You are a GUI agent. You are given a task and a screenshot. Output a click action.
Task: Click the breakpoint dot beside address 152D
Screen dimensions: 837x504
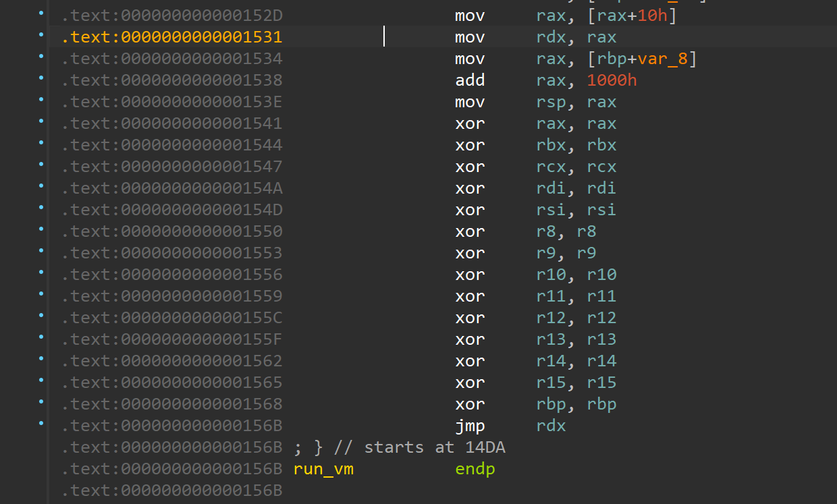pos(42,13)
